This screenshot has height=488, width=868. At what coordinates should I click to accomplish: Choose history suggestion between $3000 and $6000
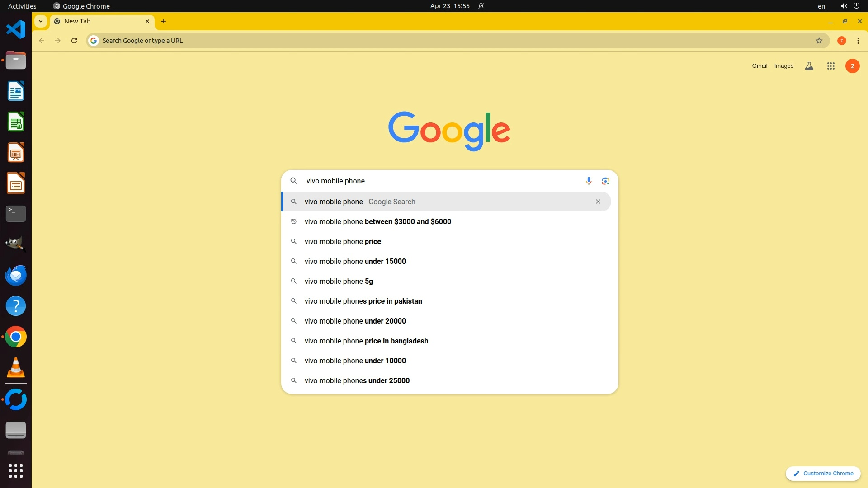pos(377,221)
